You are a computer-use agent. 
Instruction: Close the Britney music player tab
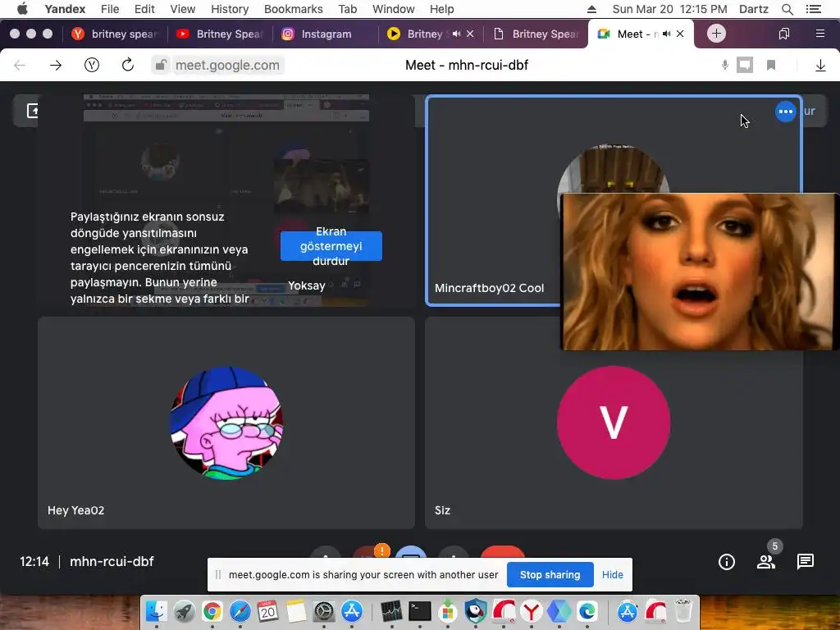(470, 34)
